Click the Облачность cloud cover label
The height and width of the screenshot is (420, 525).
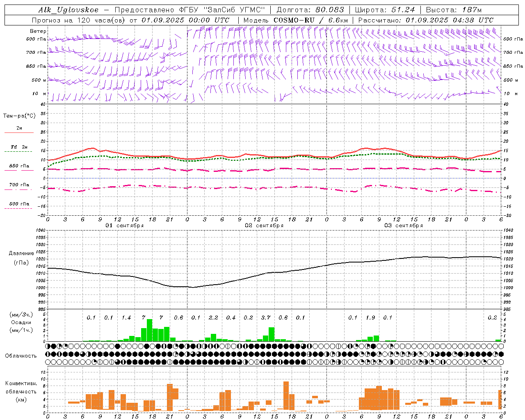coord(21,356)
